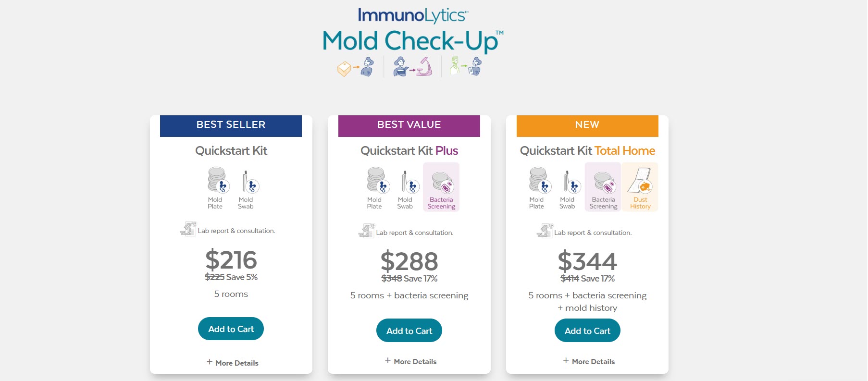Click the consultation report icon in the header
868x381 pixels.
(x=465, y=65)
